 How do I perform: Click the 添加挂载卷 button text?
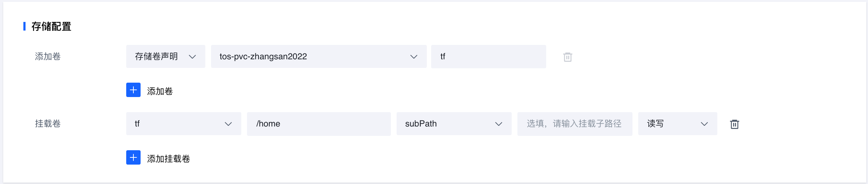(x=169, y=158)
